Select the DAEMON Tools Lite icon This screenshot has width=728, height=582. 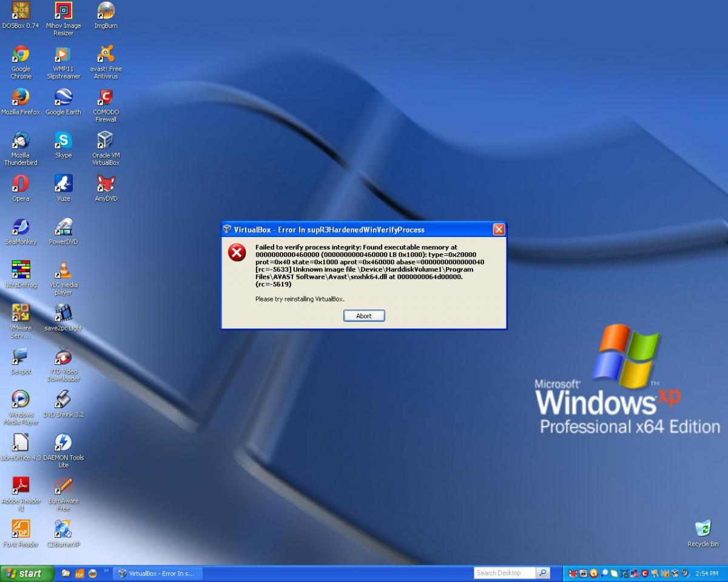click(x=63, y=450)
